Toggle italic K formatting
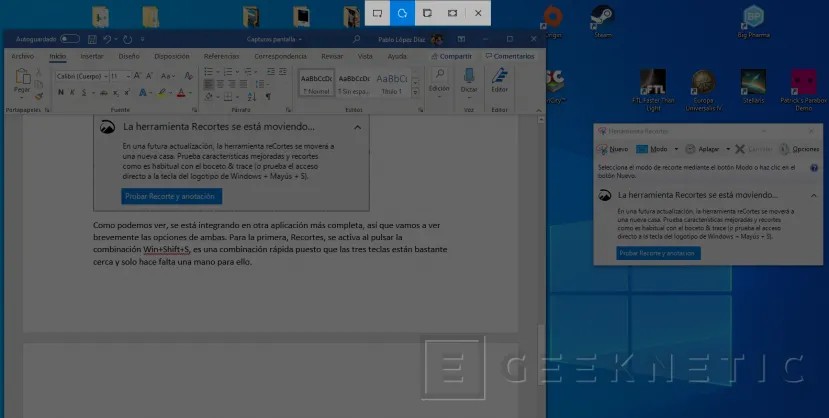The height and width of the screenshot is (418, 829). click(x=72, y=92)
